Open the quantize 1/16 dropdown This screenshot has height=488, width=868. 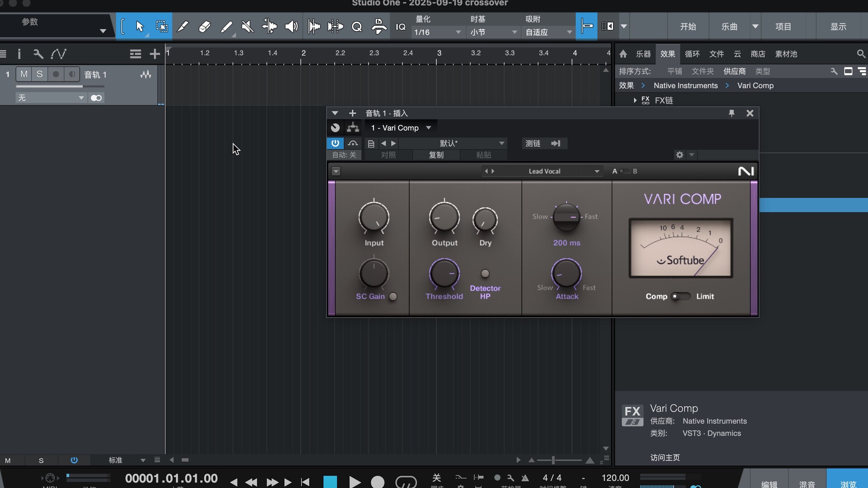pos(438,32)
